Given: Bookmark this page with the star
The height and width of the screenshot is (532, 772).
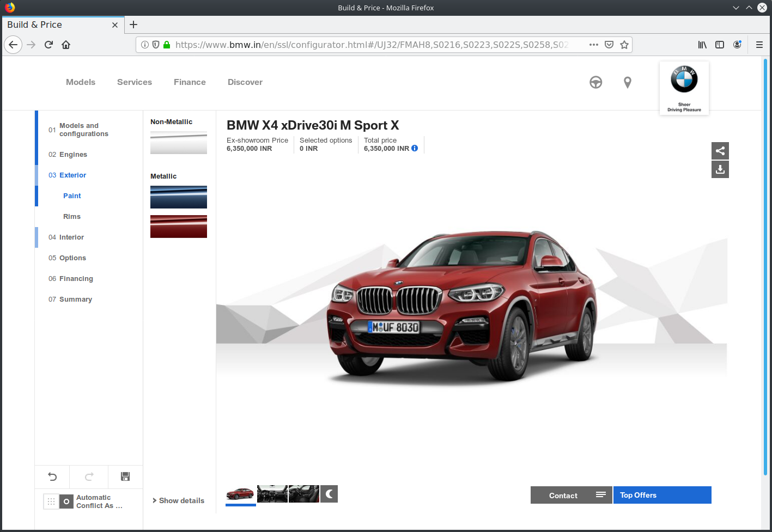Looking at the screenshot, I should click(x=624, y=45).
